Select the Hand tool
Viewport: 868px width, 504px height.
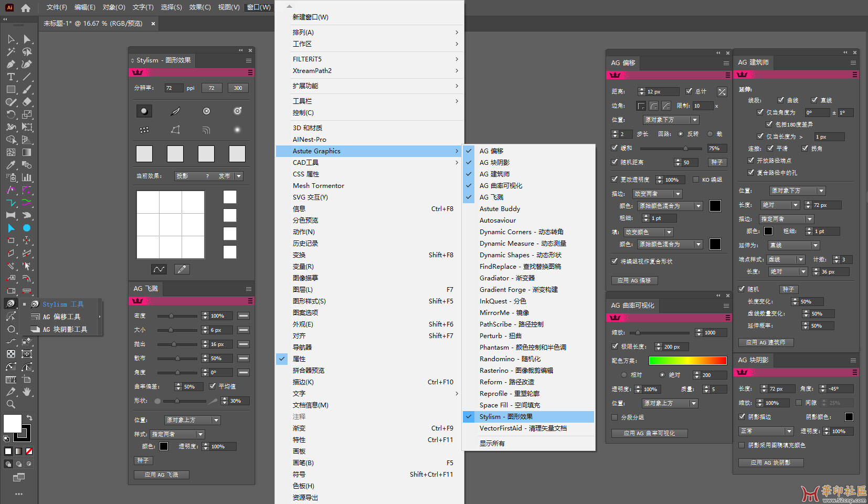27,392
